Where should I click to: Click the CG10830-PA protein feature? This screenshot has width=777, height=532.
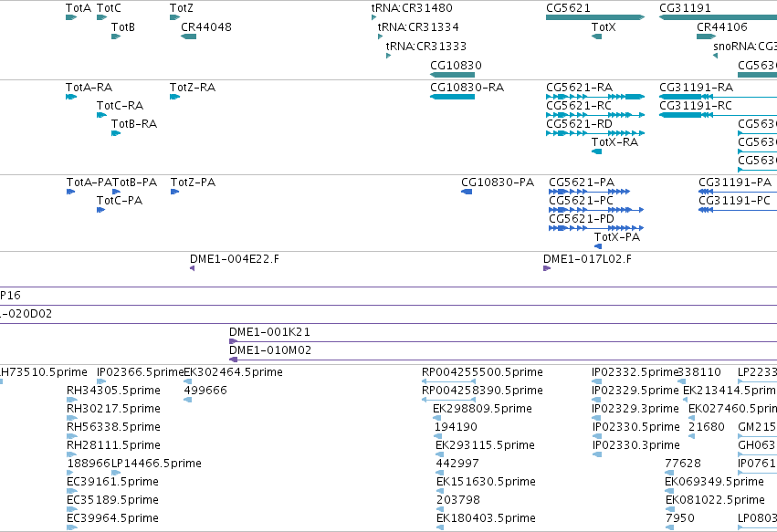467,192
